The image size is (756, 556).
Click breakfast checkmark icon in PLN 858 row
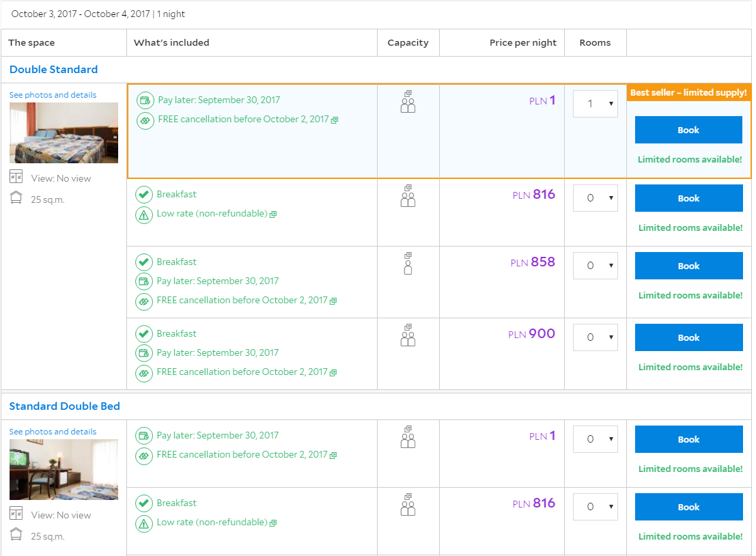pyautogui.click(x=143, y=262)
